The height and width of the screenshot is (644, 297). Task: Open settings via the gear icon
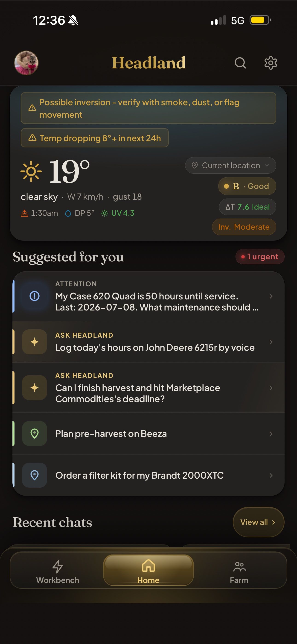[271, 63]
